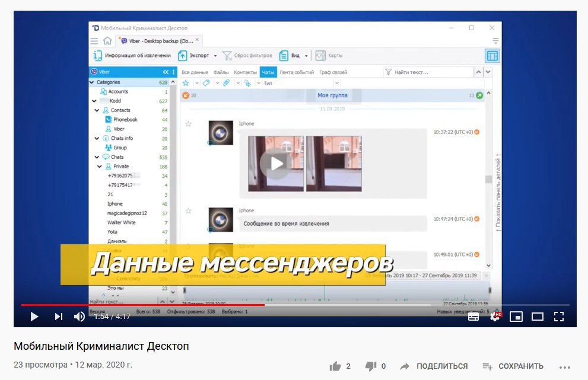Switch to Контакты tab

click(245, 72)
